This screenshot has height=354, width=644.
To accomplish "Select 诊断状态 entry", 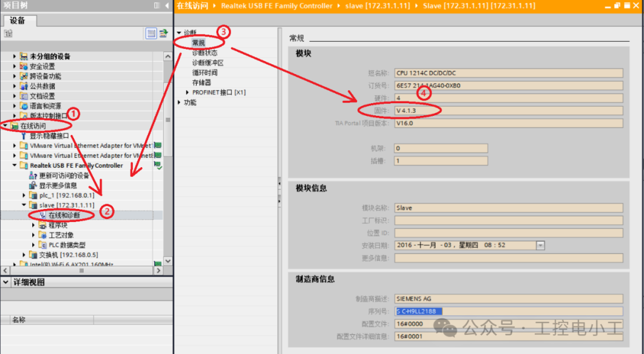I will pos(205,53).
